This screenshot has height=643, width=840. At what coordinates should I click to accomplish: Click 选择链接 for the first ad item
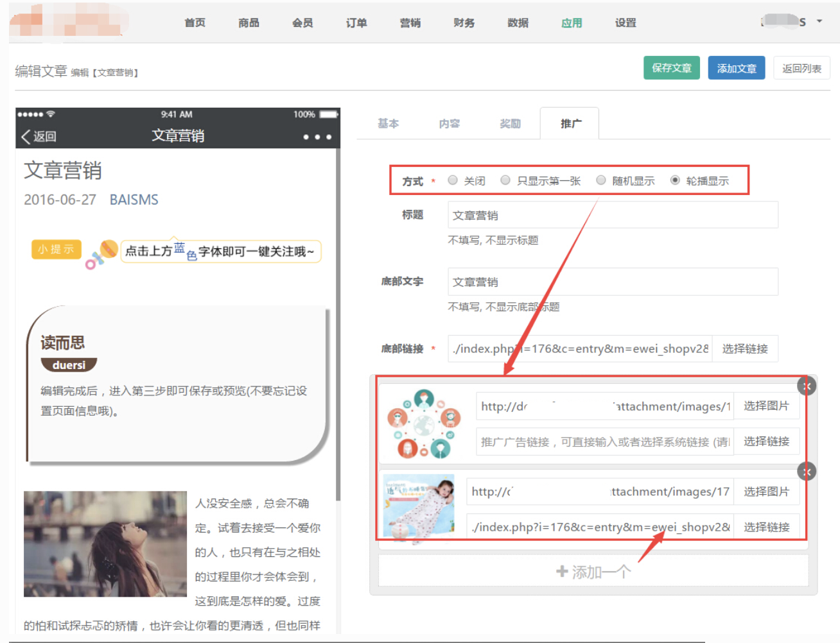pos(766,442)
